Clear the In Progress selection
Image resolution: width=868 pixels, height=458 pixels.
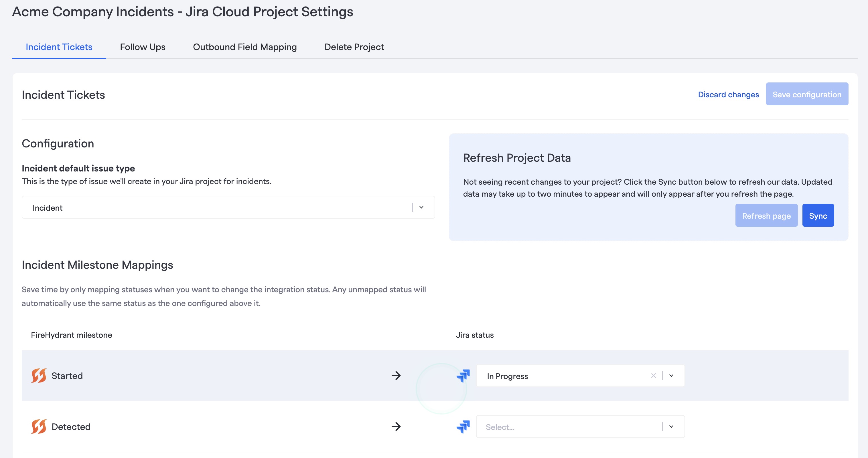click(653, 376)
